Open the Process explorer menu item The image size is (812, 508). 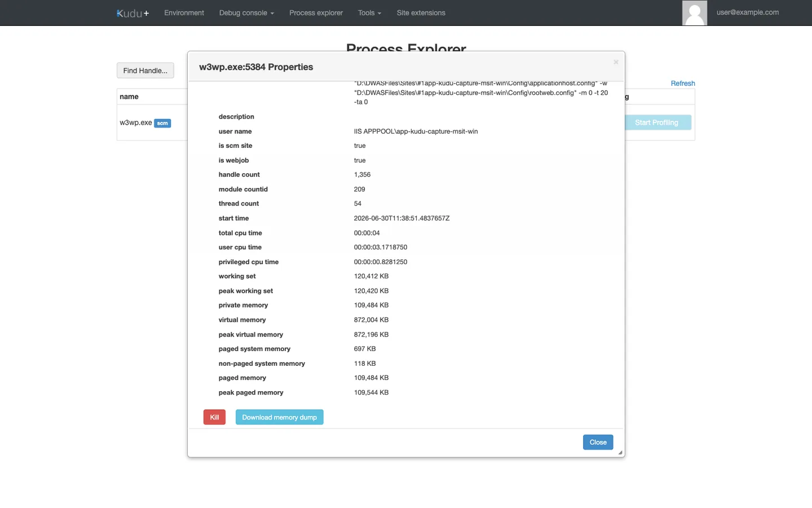click(x=316, y=13)
